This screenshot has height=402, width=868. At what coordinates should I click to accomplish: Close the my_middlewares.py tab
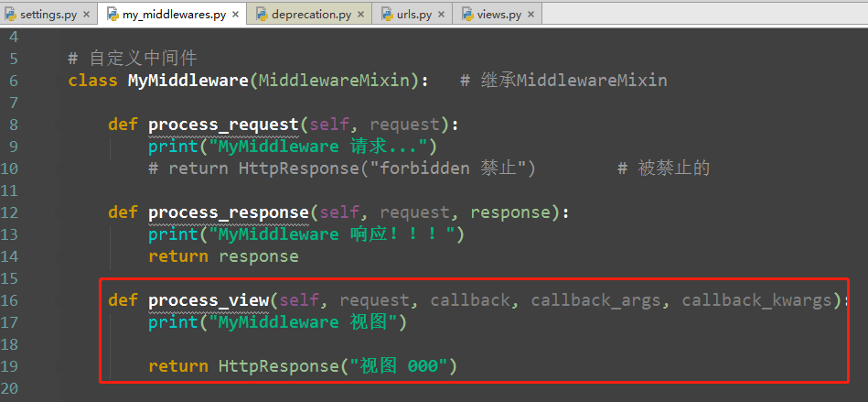[235, 15]
